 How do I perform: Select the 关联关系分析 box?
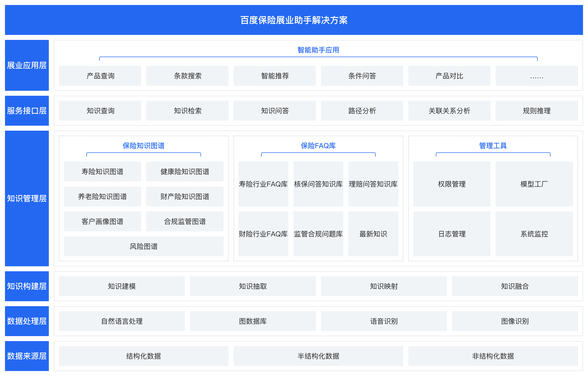point(449,111)
